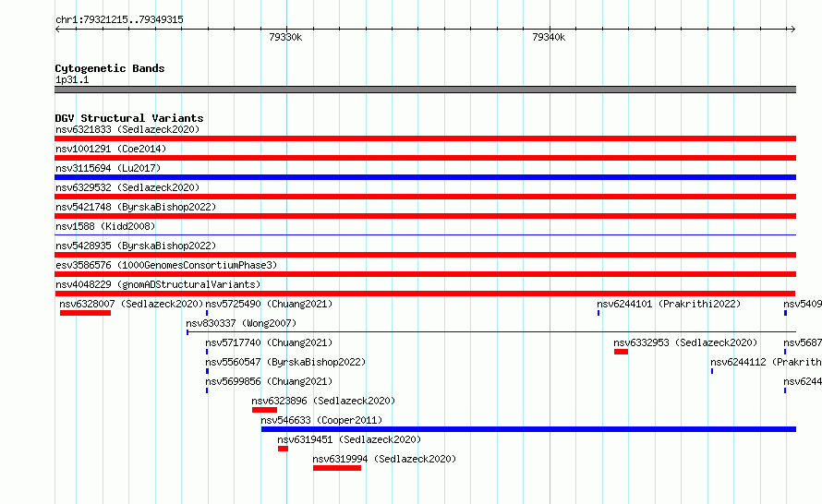
Task: Click the chr1:79321215..79349315 coordinate label
Action: point(119,19)
